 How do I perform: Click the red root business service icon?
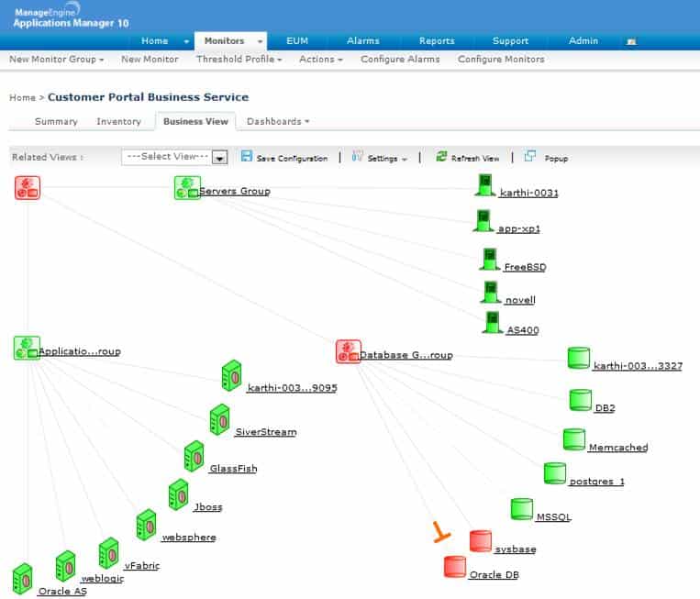coord(28,187)
